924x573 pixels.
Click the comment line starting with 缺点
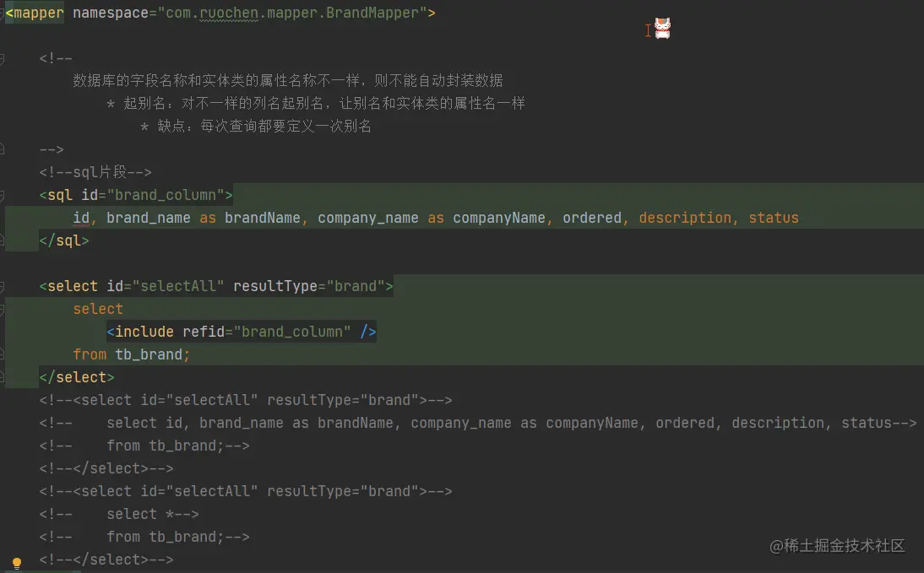[256, 126]
